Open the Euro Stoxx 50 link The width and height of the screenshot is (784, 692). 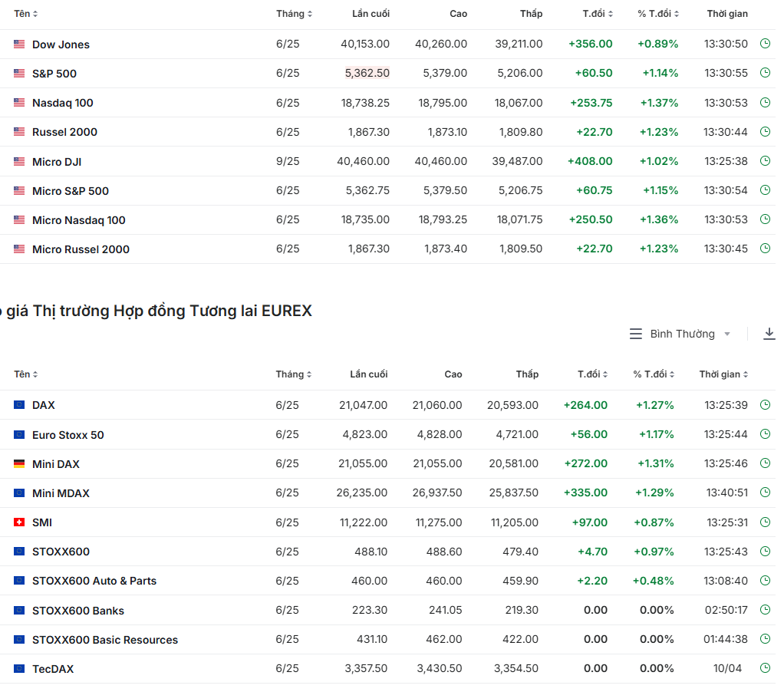(68, 435)
